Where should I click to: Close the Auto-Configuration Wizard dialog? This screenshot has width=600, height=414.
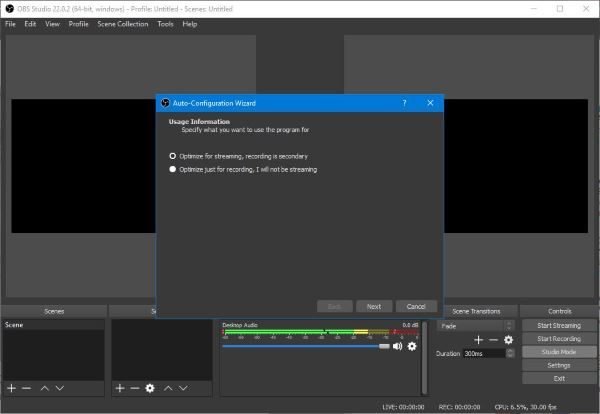pos(430,103)
